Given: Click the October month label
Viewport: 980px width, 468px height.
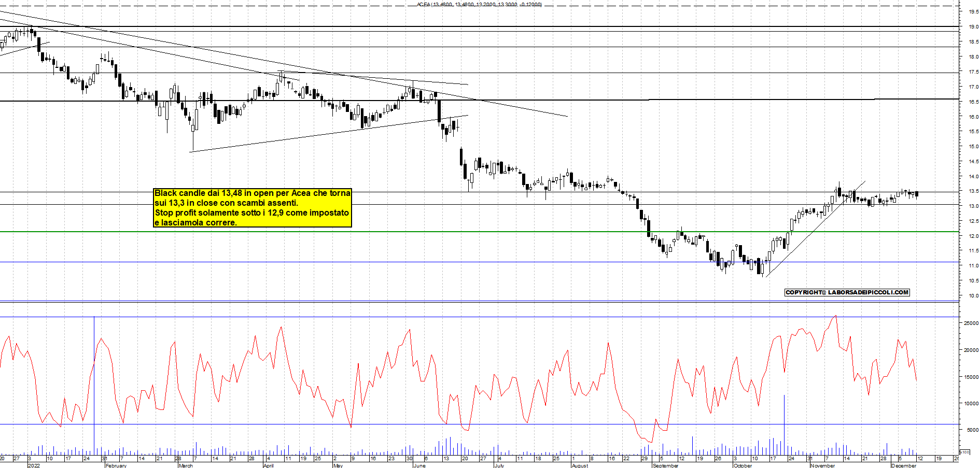Looking at the screenshot, I should pyautogui.click(x=743, y=465).
